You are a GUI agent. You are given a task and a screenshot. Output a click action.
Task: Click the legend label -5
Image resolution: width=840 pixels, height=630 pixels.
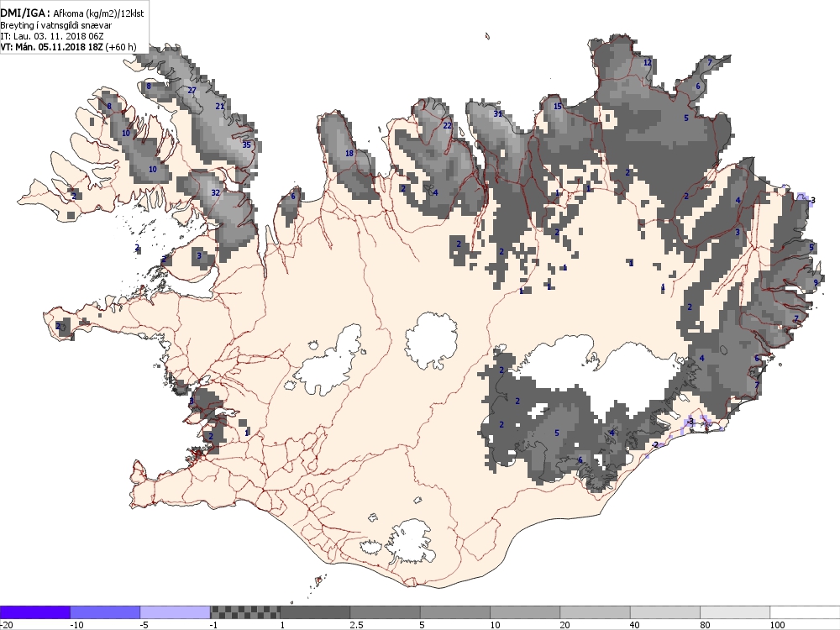pyautogui.click(x=144, y=625)
